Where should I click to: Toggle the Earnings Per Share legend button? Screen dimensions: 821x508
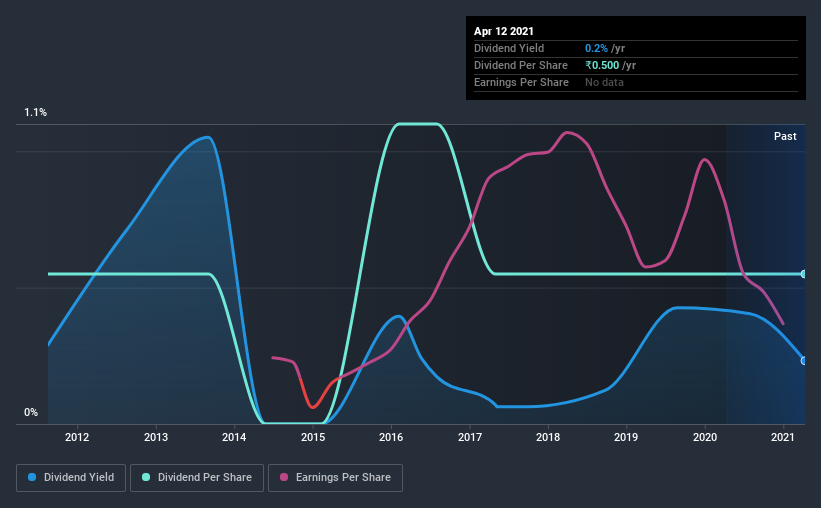click(x=335, y=478)
